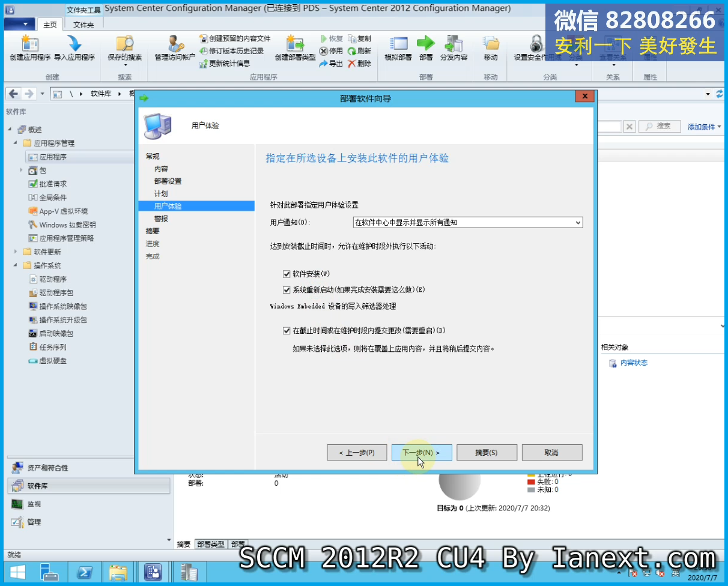
Task: Open File Explorer from the taskbar
Action: pos(118,572)
